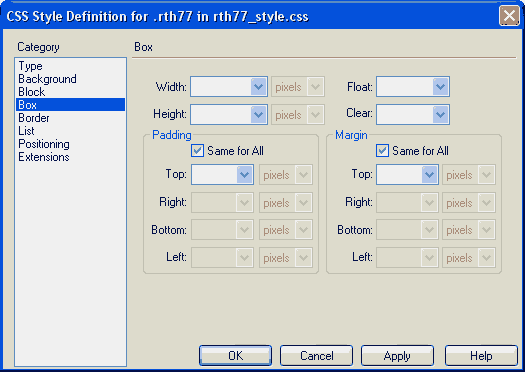The width and height of the screenshot is (525, 372).
Task: Open the Positioning category
Action: point(44,144)
